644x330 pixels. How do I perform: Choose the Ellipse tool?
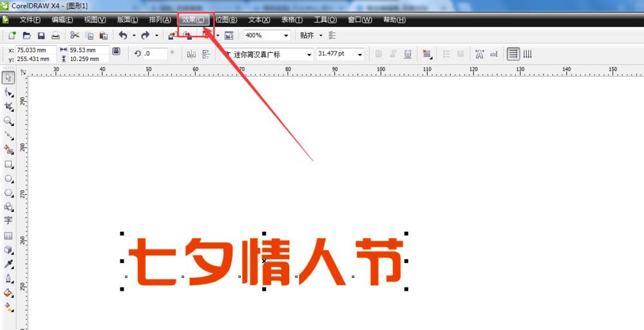(x=8, y=178)
